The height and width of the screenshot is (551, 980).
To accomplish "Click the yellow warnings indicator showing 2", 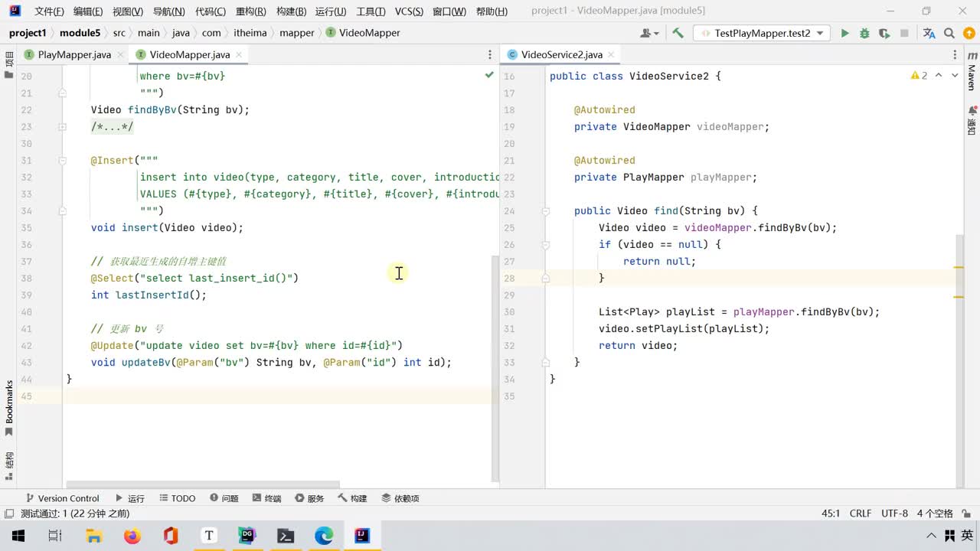I will tap(919, 75).
